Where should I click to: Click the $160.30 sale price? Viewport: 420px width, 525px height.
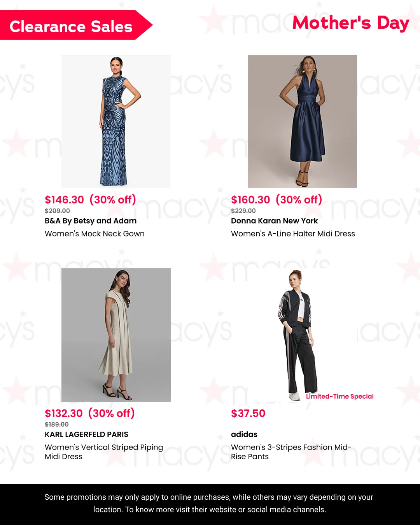[x=250, y=200]
